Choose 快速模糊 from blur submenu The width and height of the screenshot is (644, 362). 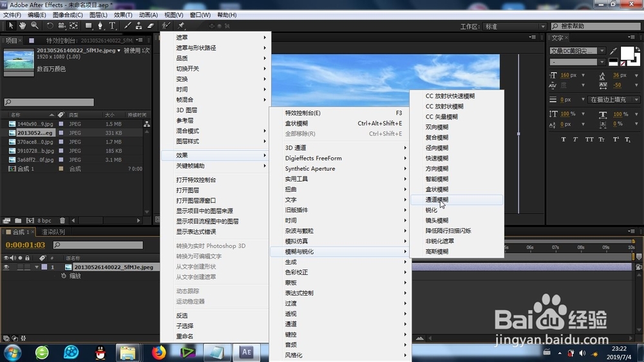point(457,158)
